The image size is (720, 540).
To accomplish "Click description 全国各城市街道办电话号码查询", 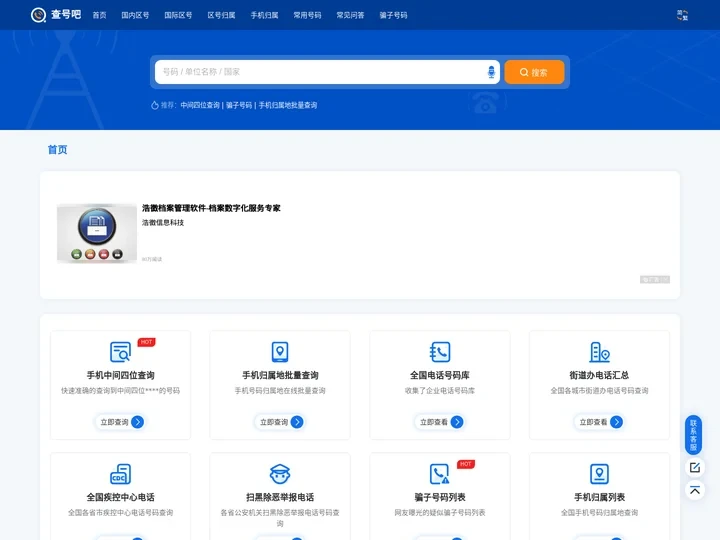I will coord(599,391).
